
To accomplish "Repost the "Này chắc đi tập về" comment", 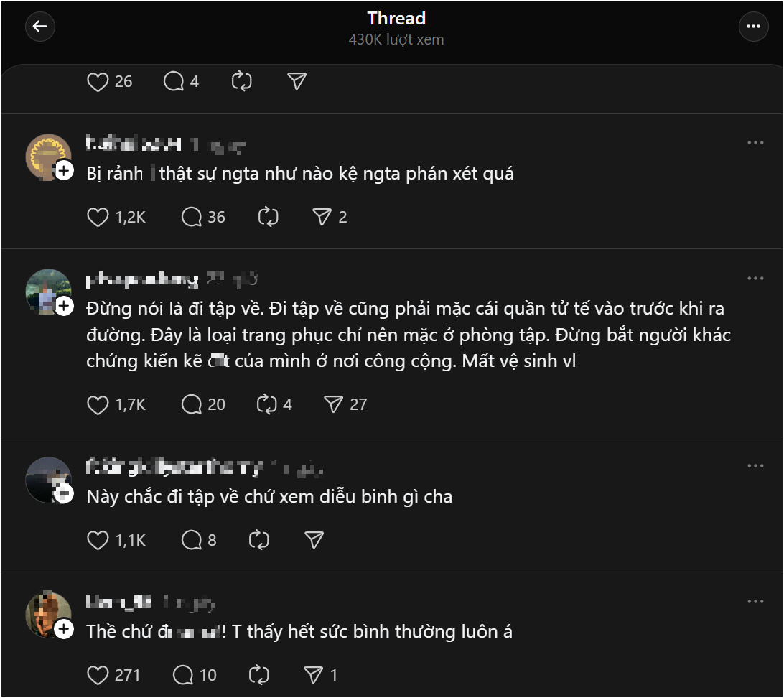I will pyautogui.click(x=258, y=540).
